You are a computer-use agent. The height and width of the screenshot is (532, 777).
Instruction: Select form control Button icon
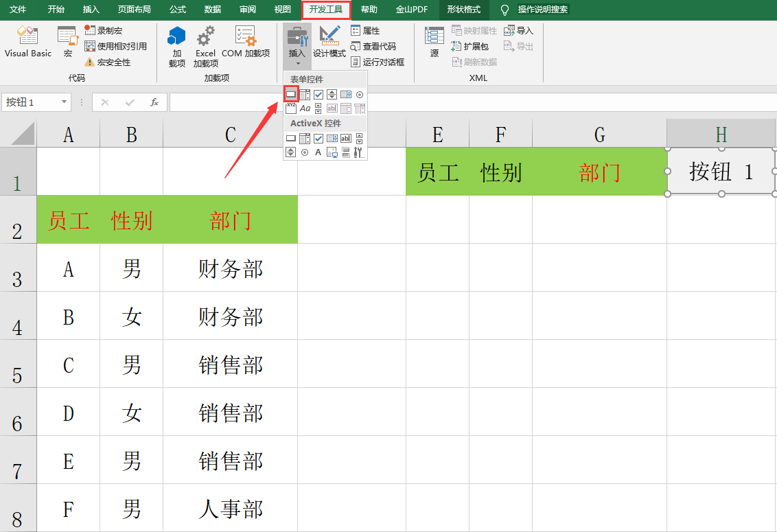(x=291, y=94)
